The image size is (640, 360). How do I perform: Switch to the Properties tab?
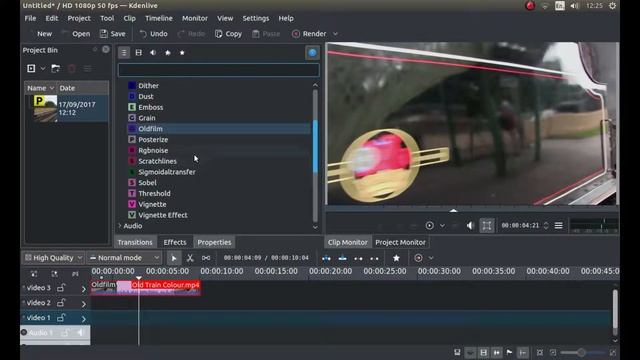tap(214, 242)
